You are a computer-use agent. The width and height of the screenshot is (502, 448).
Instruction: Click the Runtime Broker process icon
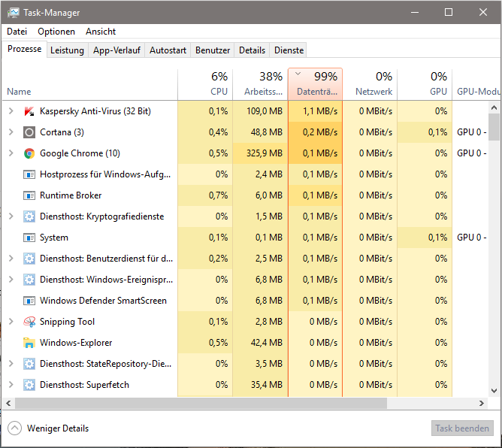29,195
